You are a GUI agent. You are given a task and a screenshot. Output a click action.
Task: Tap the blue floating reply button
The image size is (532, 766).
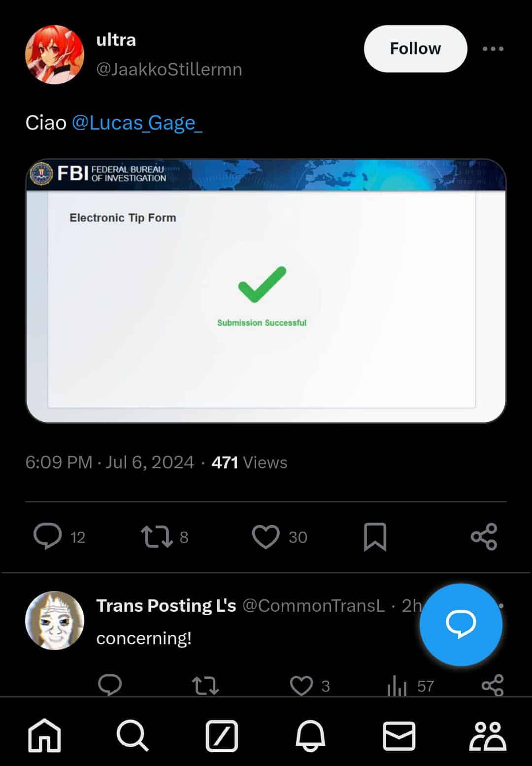tap(461, 625)
